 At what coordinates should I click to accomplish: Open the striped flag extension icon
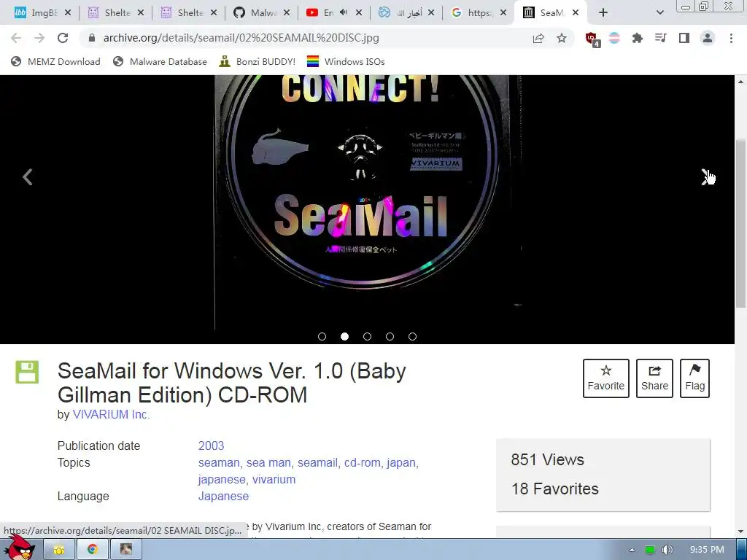614,38
